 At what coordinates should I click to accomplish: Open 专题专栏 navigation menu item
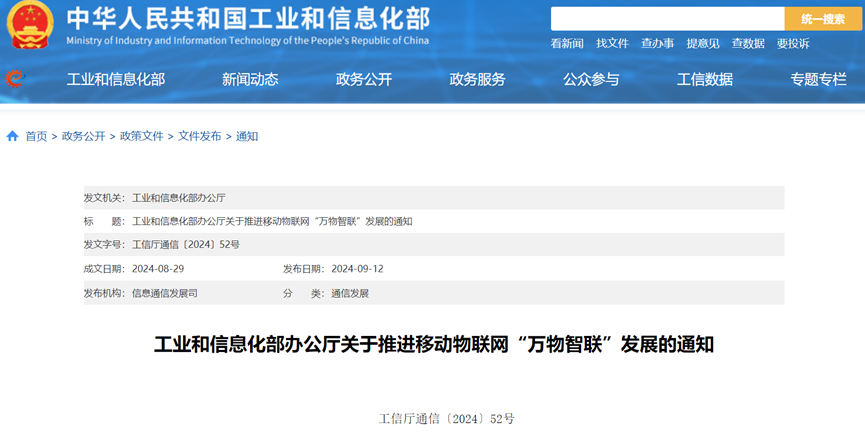pos(818,80)
